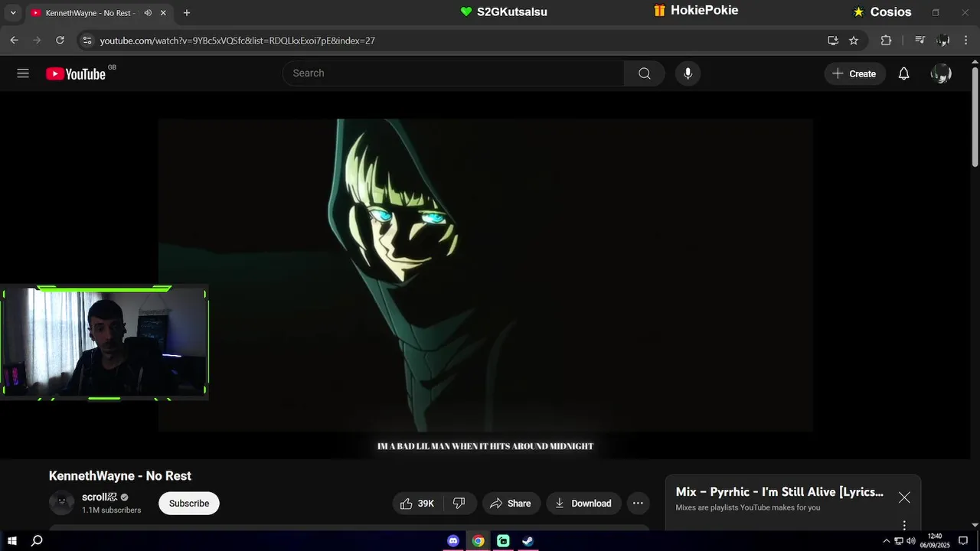Open the Mix playlist options menu
The image size is (980, 551).
[x=904, y=525]
